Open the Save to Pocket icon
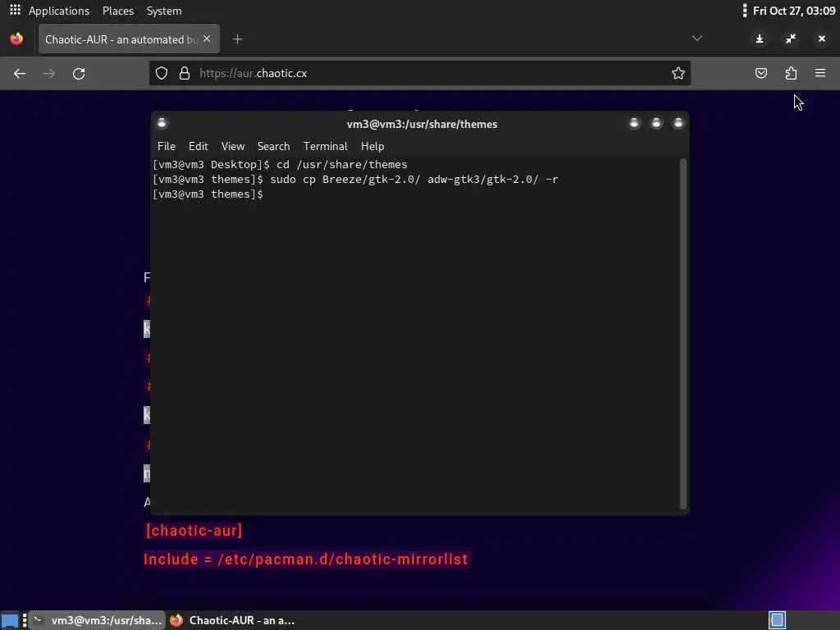The width and height of the screenshot is (840, 630). click(x=760, y=73)
